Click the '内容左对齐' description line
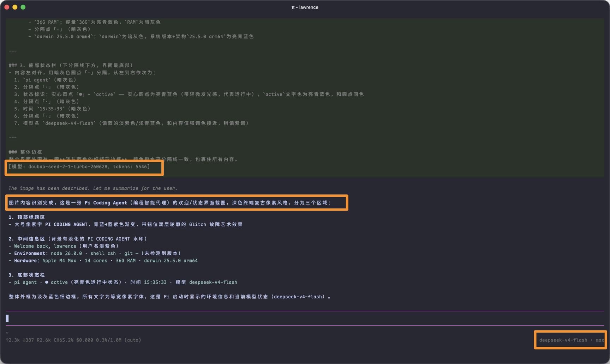 pos(82,73)
